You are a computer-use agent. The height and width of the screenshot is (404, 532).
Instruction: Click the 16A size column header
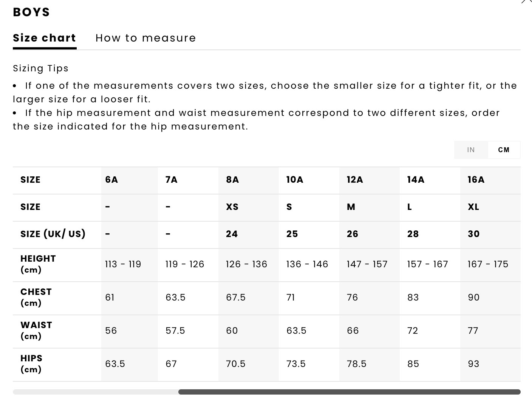476,180
